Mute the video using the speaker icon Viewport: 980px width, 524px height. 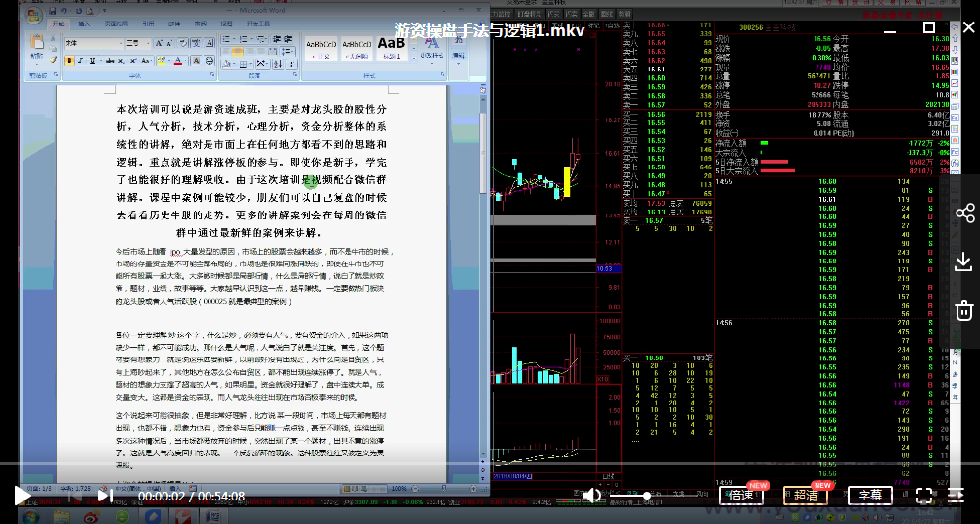point(592,496)
